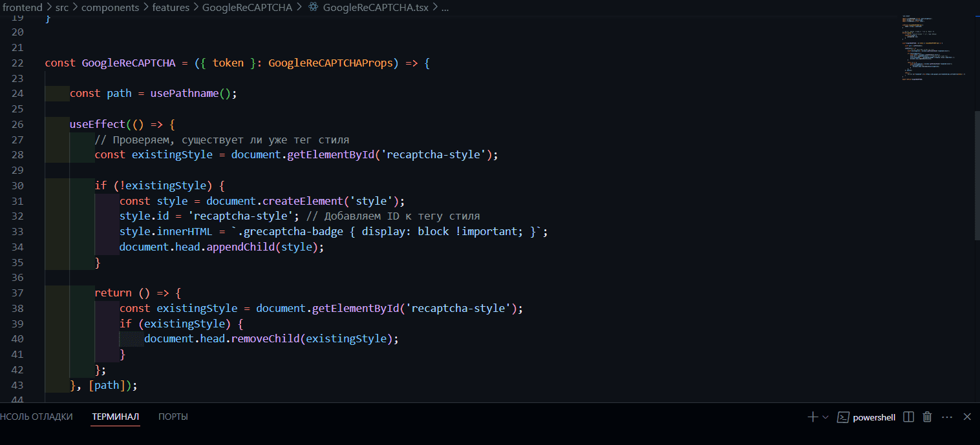The width and height of the screenshot is (980, 445).
Task: Open the components breadcrumb dropdown
Action: 111,8
